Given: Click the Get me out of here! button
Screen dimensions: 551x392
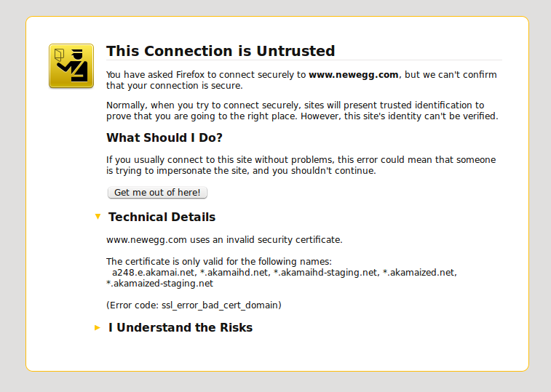Looking at the screenshot, I should (157, 193).
